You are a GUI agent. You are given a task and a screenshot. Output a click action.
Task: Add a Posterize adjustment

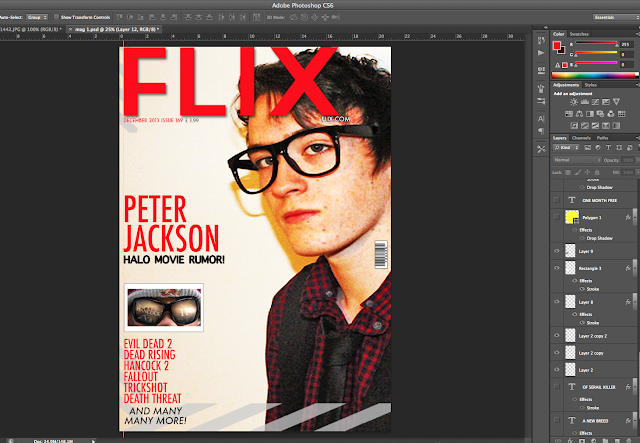(584, 126)
